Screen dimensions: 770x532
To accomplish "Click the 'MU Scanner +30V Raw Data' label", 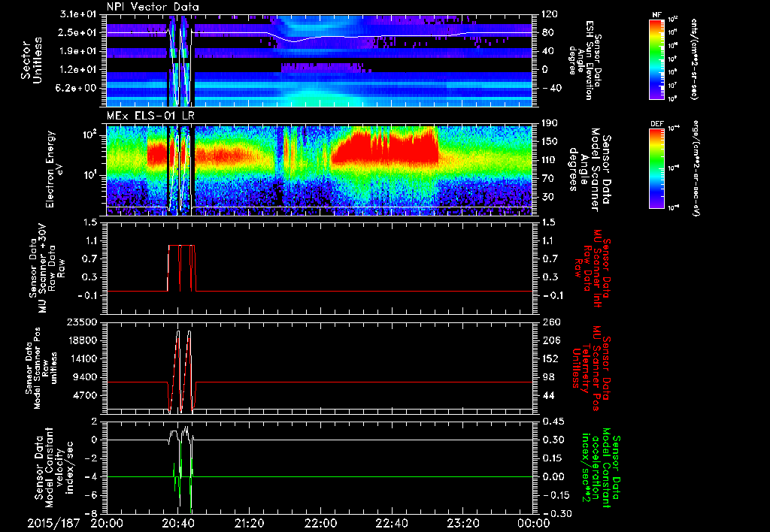I will (47, 268).
